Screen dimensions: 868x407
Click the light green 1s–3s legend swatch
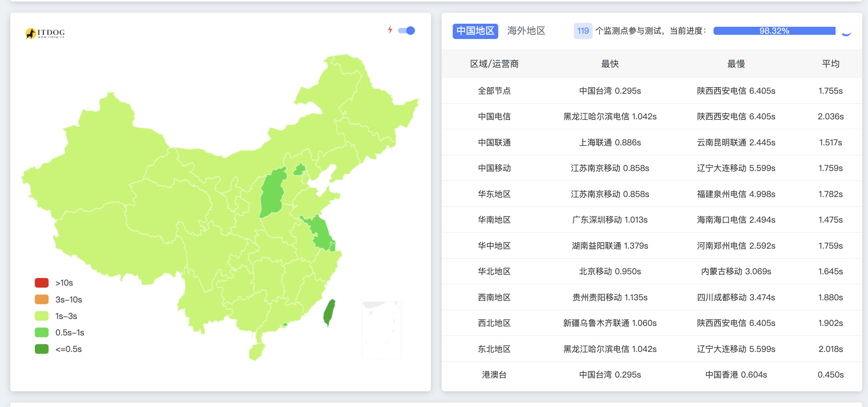pos(42,316)
